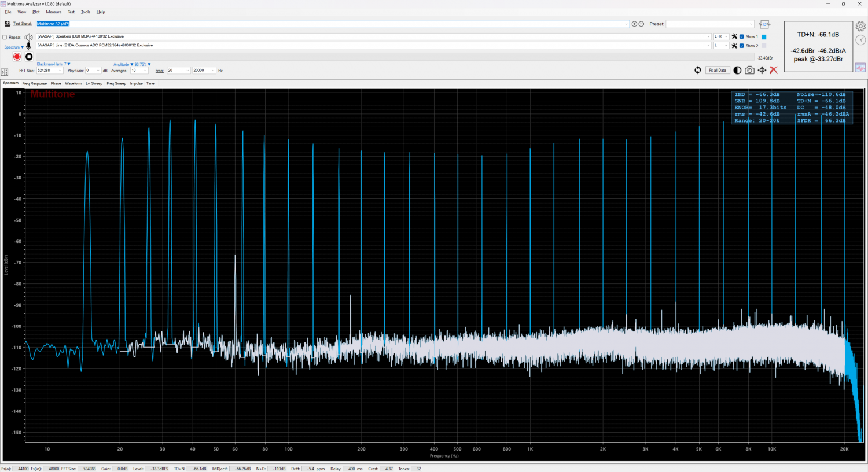Screen dimensions: 868x472
Task: Switch to the Freq Response tab
Action: (35, 83)
